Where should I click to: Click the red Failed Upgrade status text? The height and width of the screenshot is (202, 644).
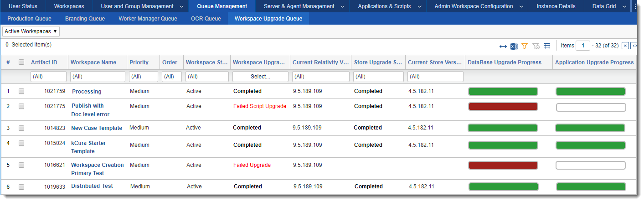coord(252,165)
